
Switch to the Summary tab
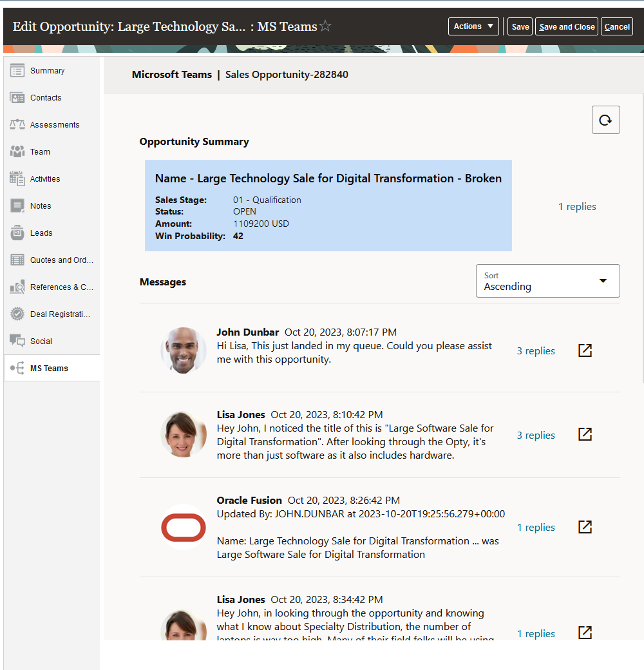(47, 71)
